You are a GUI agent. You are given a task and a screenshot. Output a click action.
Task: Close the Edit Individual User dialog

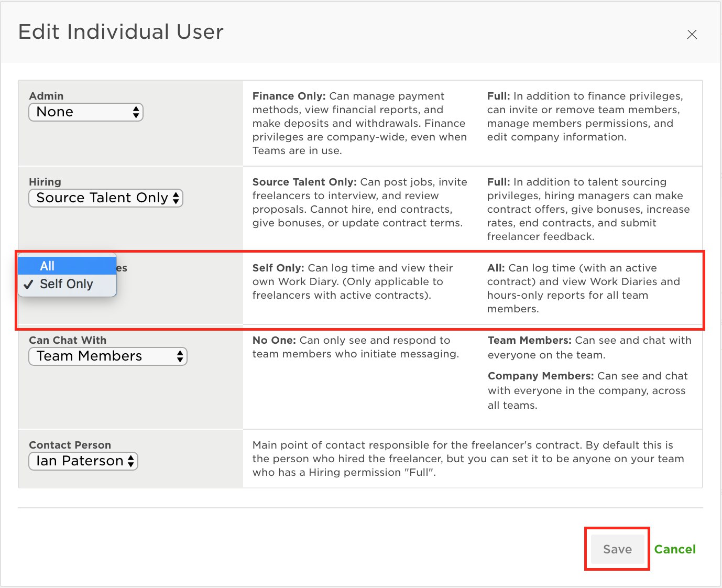tap(692, 35)
